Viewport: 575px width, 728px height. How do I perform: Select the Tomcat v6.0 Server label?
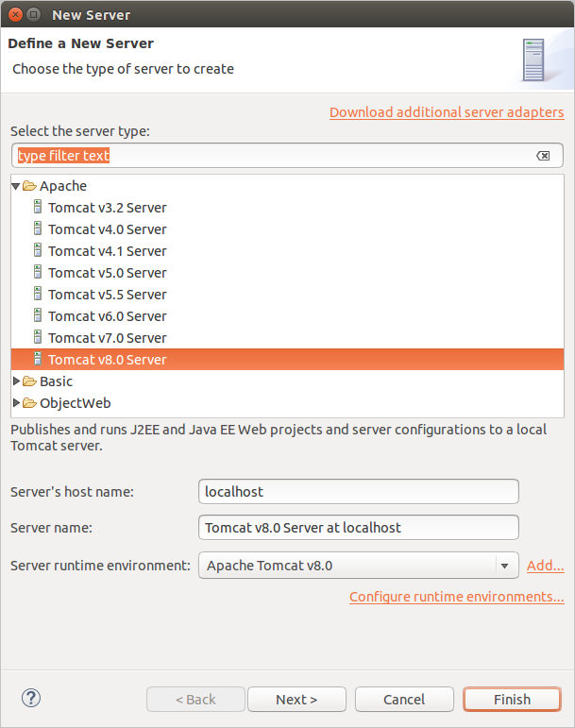pos(108,316)
